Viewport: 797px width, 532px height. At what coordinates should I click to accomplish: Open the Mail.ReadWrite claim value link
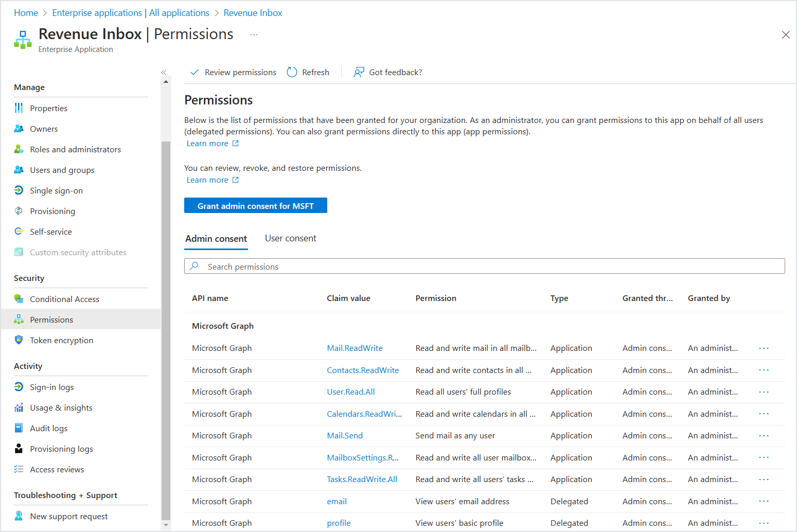point(355,348)
